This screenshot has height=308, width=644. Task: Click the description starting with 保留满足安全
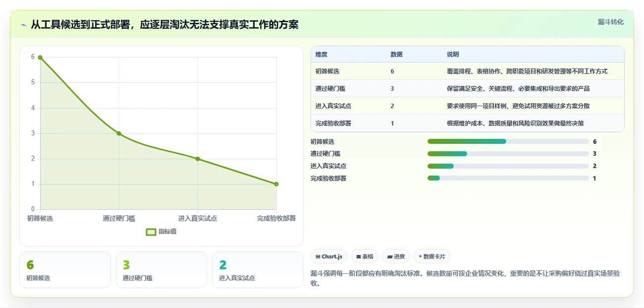click(518, 89)
